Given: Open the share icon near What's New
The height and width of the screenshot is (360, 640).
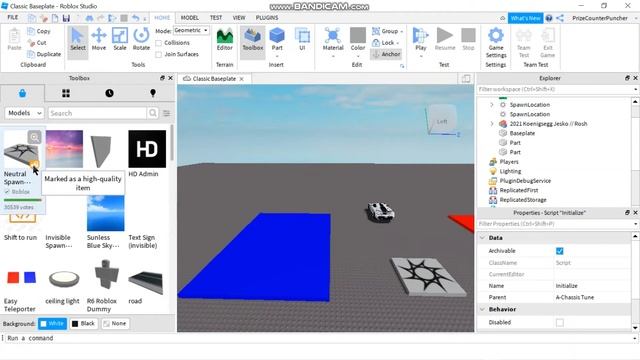Looking at the screenshot, I should pos(560,18).
